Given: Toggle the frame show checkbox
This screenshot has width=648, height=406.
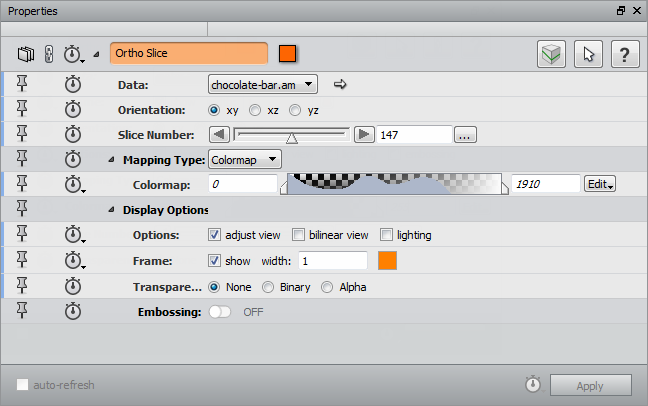Looking at the screenshot, I should point(214,261).
